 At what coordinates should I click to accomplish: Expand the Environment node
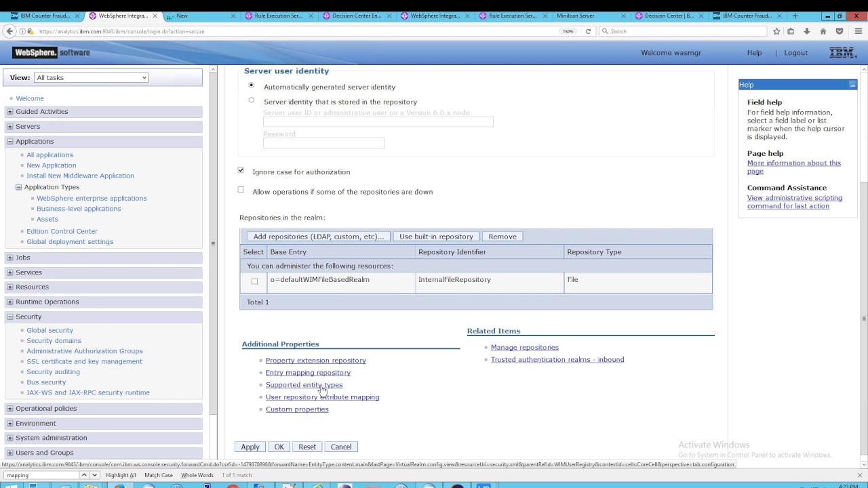click(9, 424)
